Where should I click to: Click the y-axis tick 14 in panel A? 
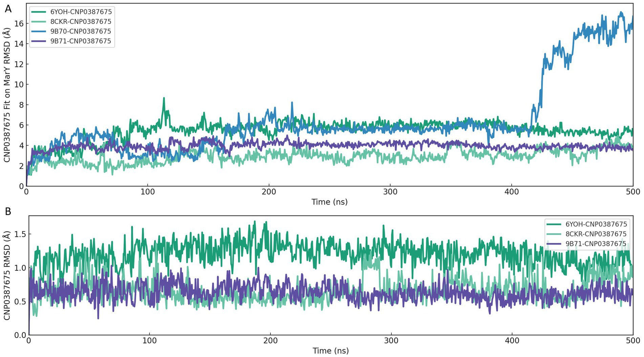[19, 44]
